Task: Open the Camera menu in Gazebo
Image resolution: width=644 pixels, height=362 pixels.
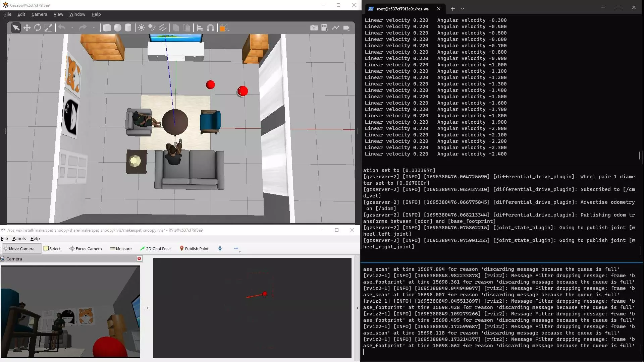Action: tap(39, 14)
